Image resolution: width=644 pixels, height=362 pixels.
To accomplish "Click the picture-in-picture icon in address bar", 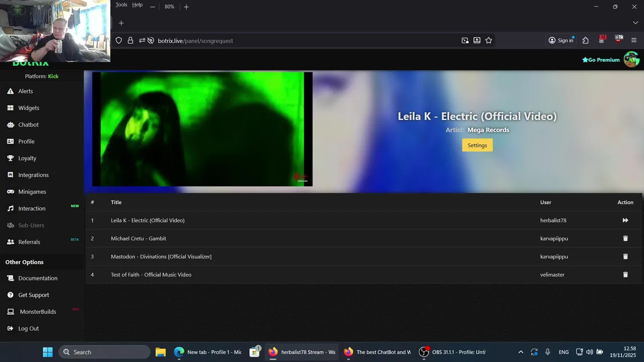I will 465,41.
